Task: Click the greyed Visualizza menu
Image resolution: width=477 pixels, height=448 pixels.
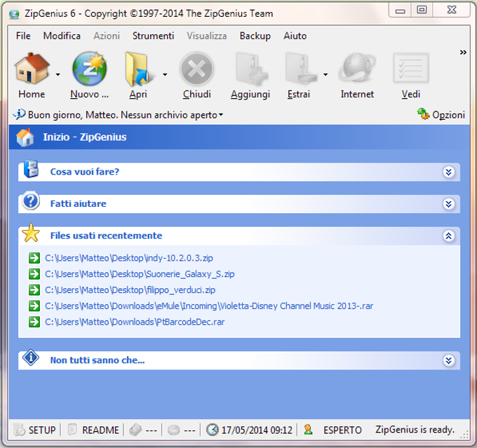Action: tap(206, 36)
